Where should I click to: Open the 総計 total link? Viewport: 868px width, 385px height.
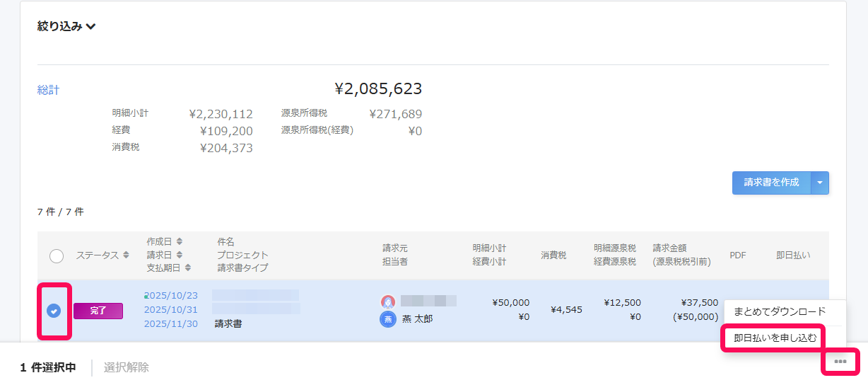(x=48, y=90)
